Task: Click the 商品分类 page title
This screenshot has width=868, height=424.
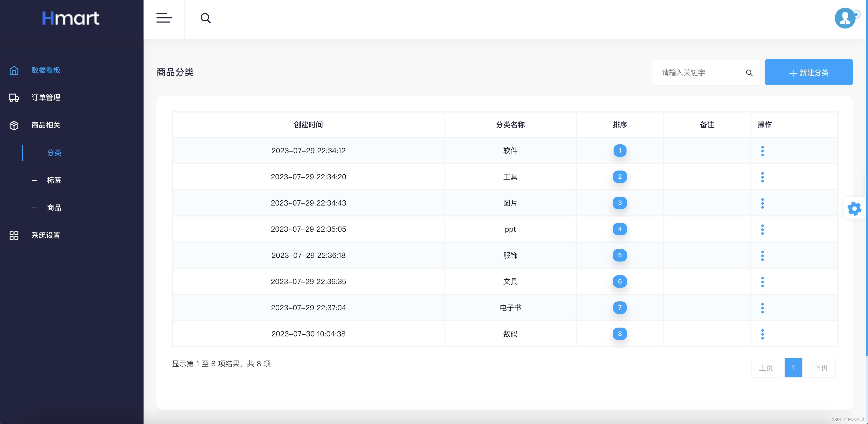Action: coord(175,72)
